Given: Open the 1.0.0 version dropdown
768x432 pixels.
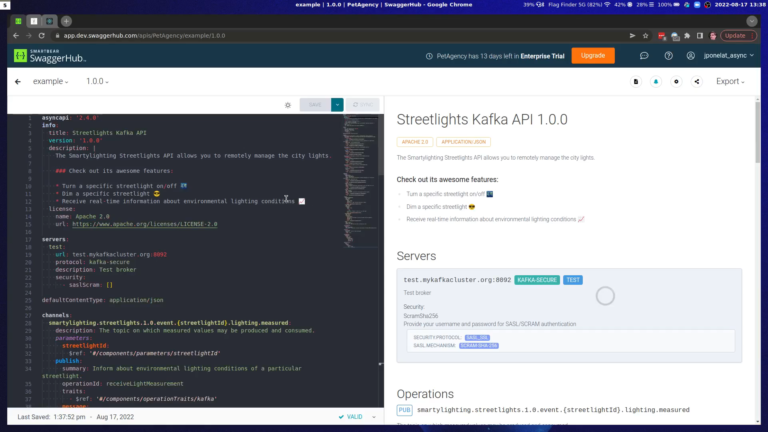Looking at the screenshot, I should (97, 82).
